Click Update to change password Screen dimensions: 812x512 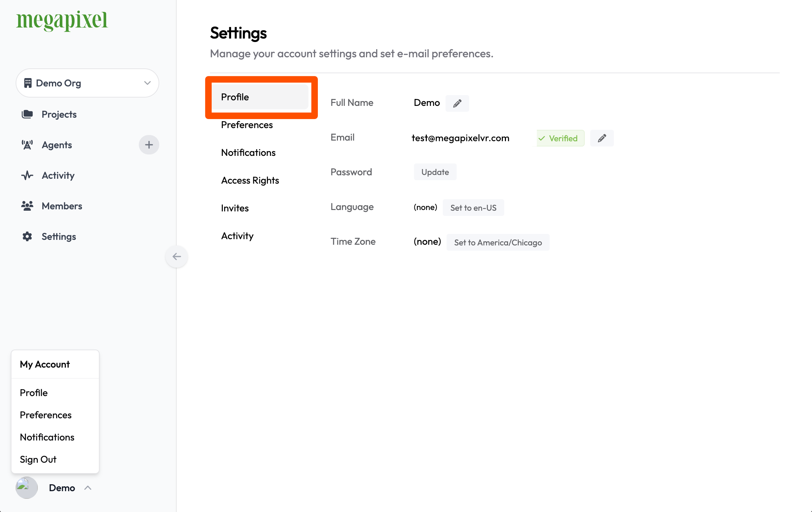(x=435, y=172)
